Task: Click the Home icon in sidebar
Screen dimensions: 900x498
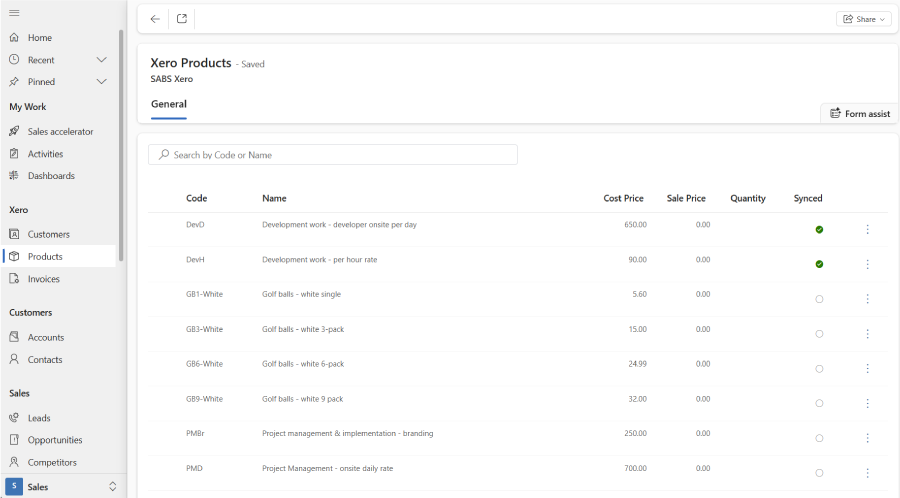Action: point(14,37)
